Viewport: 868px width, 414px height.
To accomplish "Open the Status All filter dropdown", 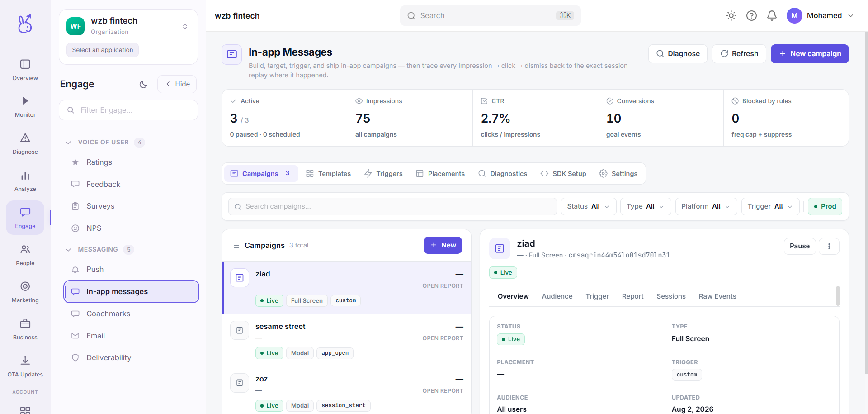I will (589, 206).
